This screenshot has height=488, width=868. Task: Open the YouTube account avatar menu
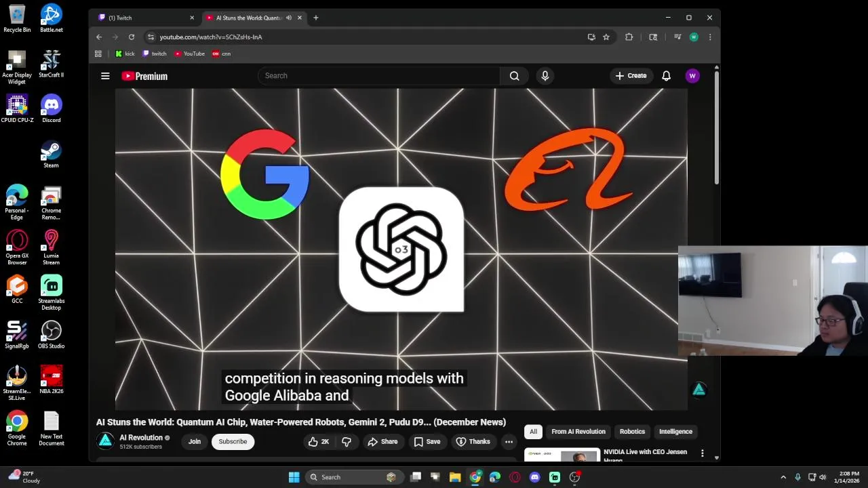pos(692,76)
